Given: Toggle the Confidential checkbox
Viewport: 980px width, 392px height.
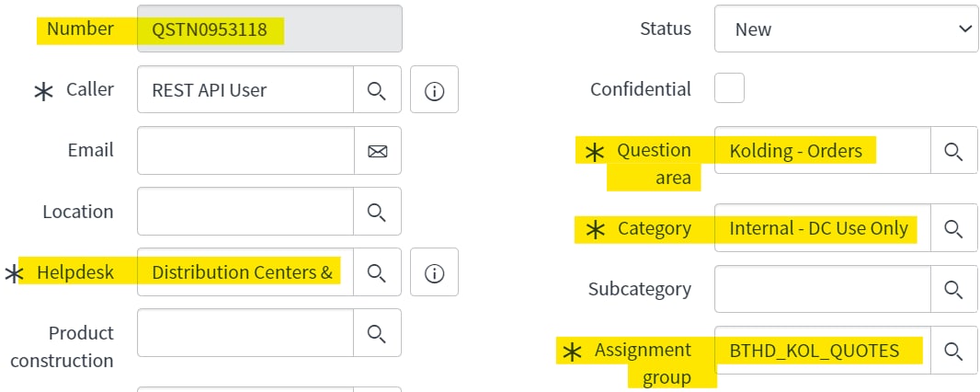Looking at the screenshot, I should coord(729,88).
